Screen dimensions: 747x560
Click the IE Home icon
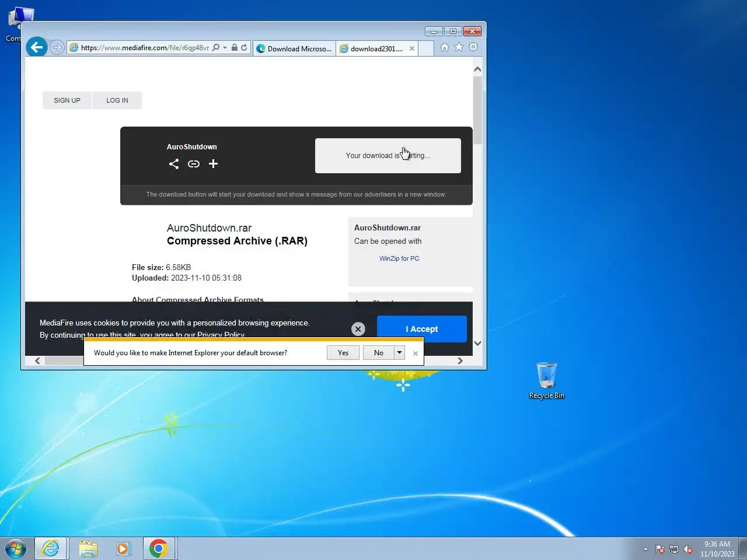click(x=445, y=47)
